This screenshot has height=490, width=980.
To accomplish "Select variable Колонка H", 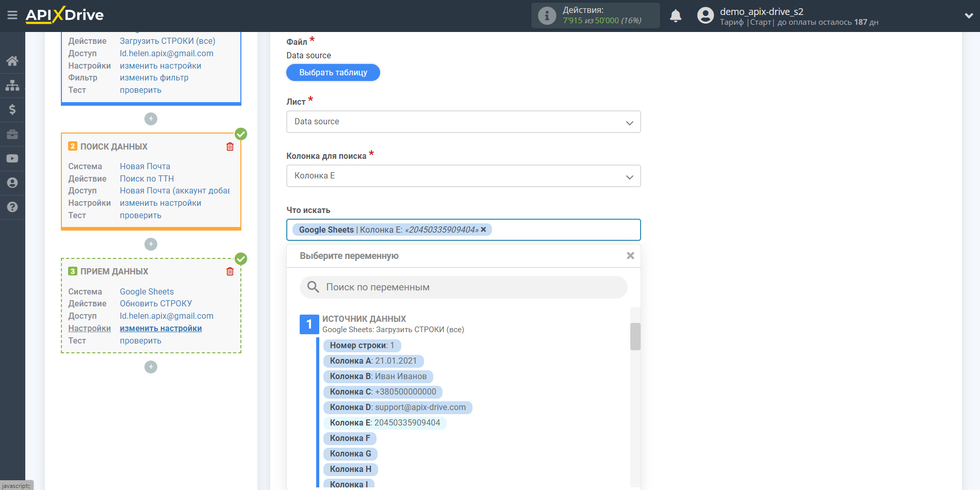I will pyautogui.click(x=351, y=469).
